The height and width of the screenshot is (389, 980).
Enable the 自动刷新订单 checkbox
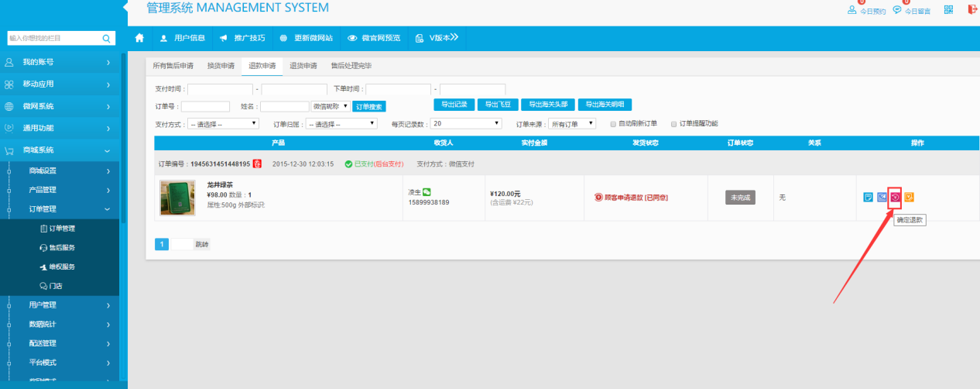coord(613,123)
